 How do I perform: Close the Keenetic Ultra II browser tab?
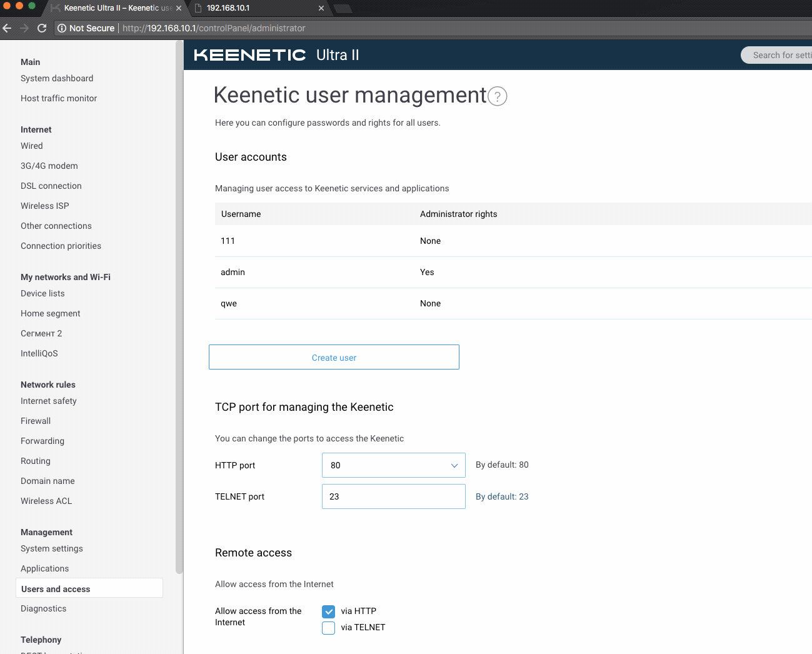[179, 8]
